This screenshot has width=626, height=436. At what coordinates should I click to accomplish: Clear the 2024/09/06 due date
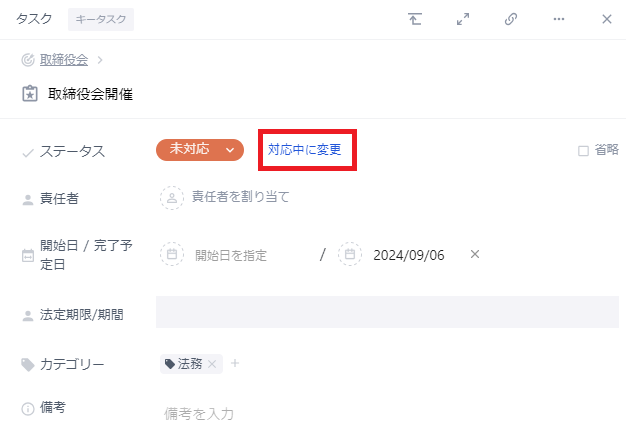point(474,254)
